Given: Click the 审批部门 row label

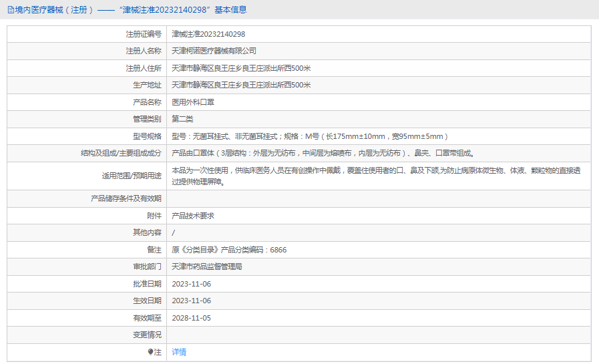Looking at the screenshot, I should point(147,266).
